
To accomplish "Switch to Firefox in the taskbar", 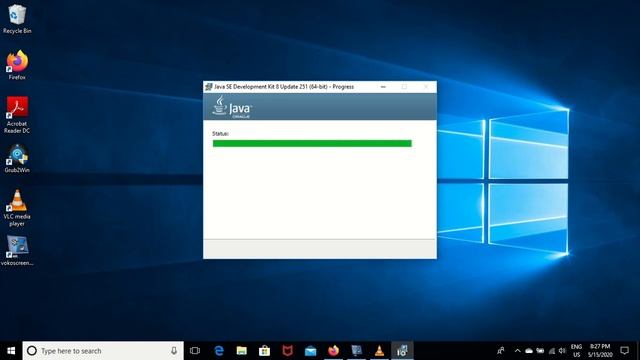I will 333,351.
